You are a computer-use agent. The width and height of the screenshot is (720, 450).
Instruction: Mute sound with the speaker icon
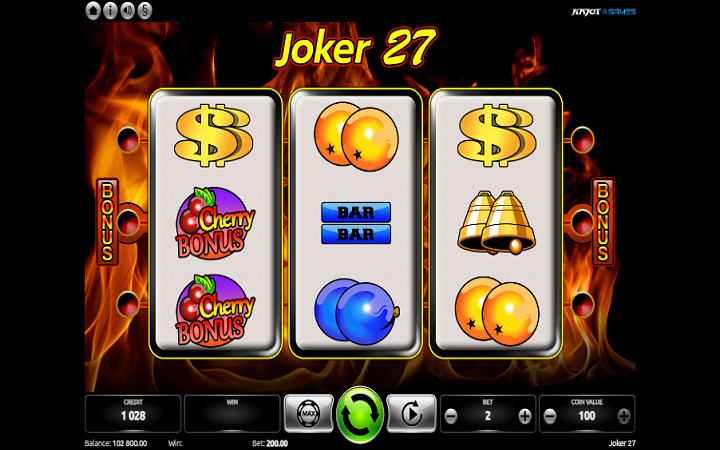tap(127, 11)
